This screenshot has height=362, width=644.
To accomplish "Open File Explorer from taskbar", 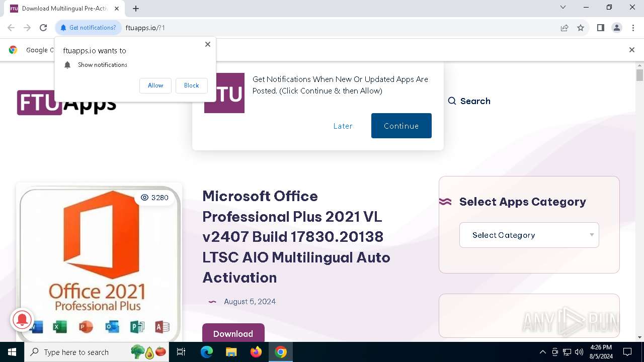I will point(231,352).
